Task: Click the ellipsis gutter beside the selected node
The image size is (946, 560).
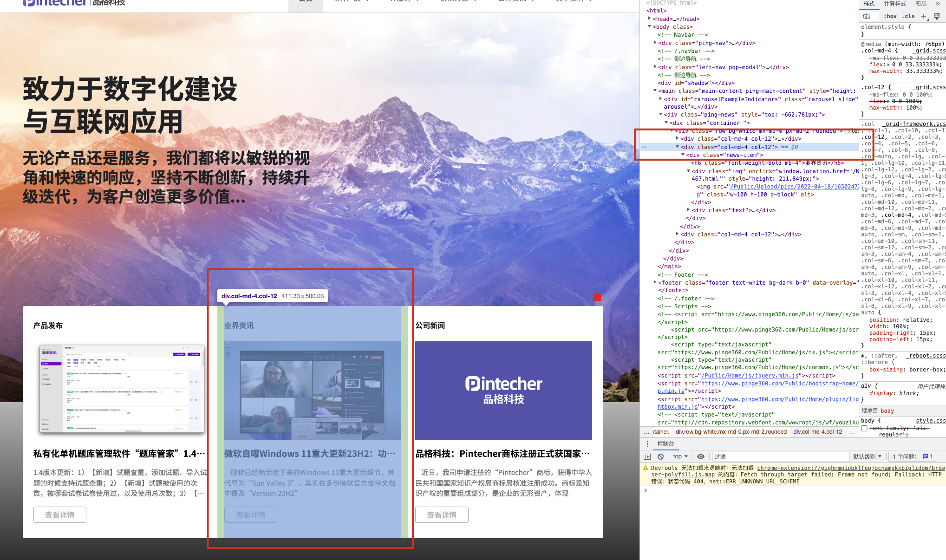Action: [644, 147]
